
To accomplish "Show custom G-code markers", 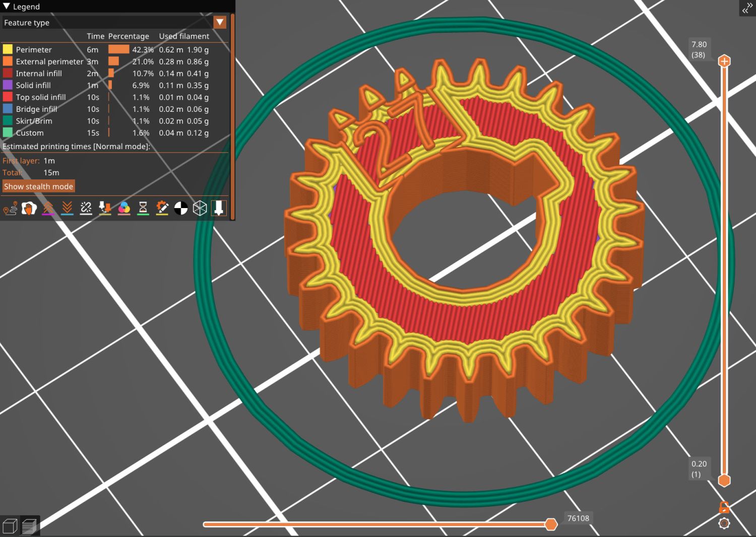I will [x=162, y=208].
